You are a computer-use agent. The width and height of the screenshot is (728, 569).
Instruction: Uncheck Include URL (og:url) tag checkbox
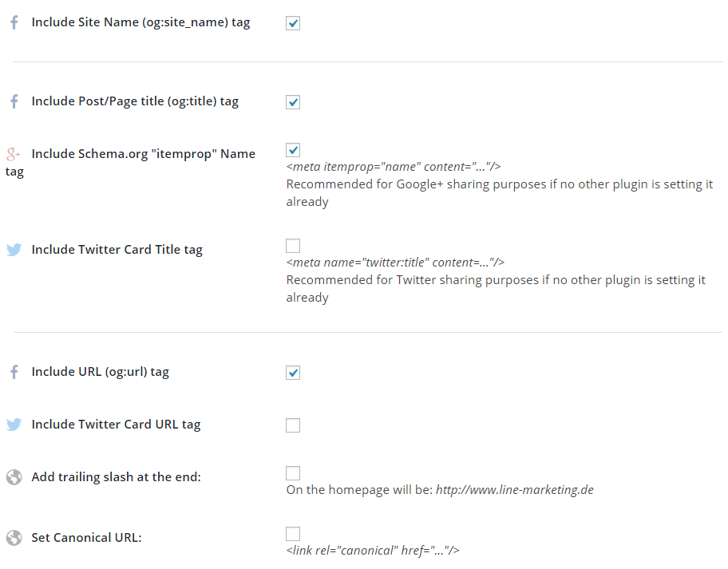[x=293, y=372]
